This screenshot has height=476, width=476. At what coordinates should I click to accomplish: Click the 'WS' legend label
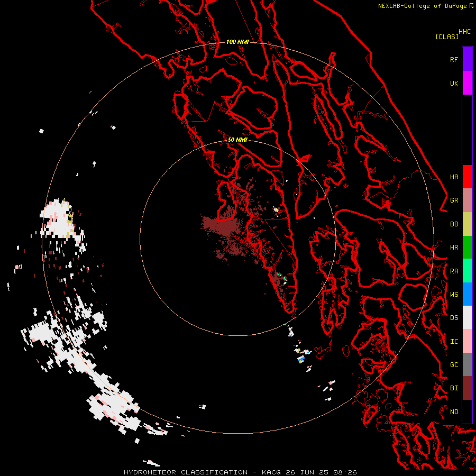(x=454, y=295)
